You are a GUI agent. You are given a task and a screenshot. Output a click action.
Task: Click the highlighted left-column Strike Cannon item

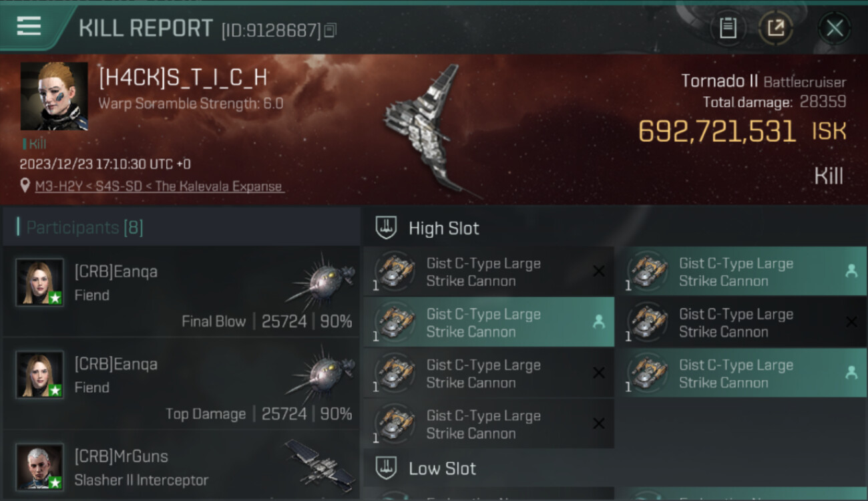[x=489, y=323]
